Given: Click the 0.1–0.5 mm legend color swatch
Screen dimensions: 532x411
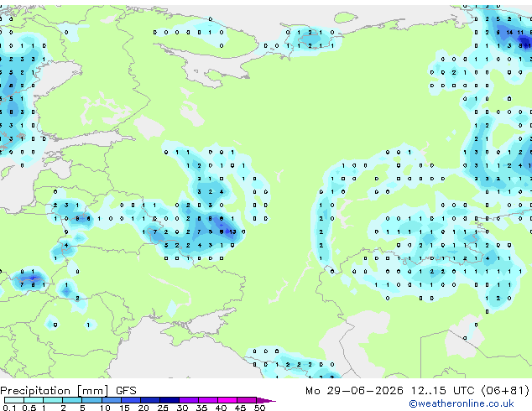Looking at the screenshot, I should click(x=14, y=400).
